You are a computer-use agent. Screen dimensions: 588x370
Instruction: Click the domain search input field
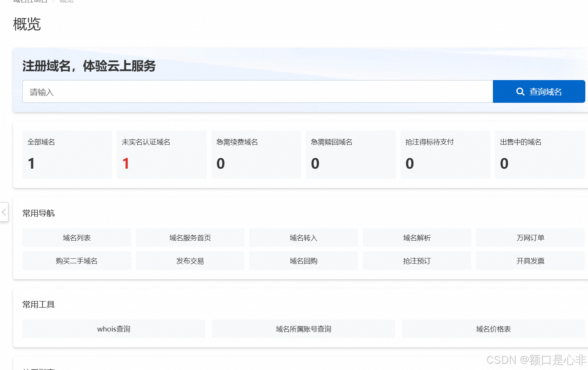point(231,91)
